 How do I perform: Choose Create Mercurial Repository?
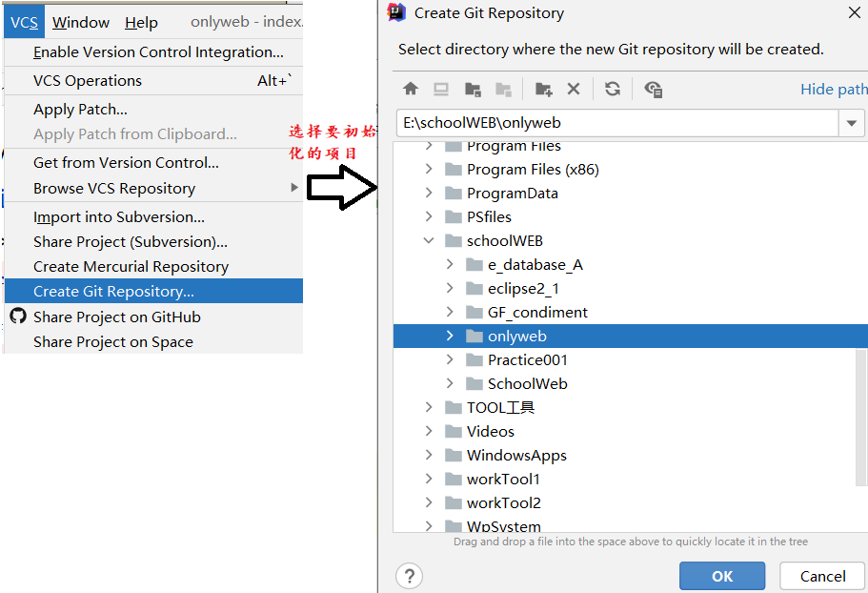[x=153, y=267]
